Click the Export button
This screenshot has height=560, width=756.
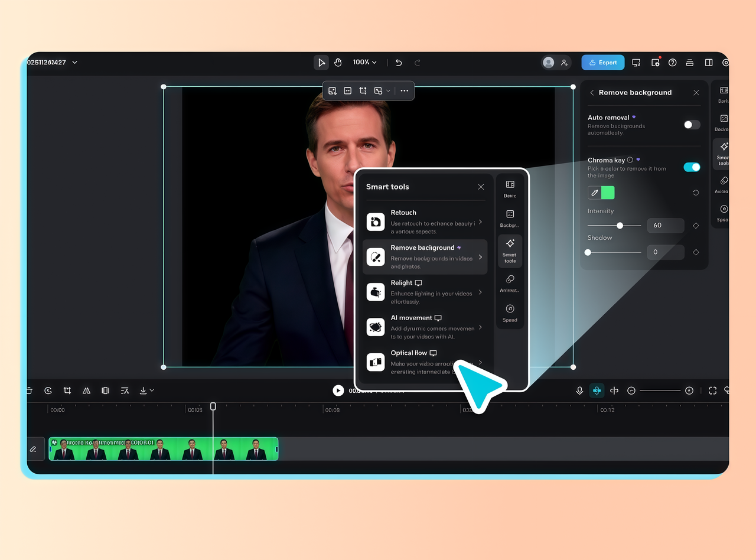coord(602,62)
